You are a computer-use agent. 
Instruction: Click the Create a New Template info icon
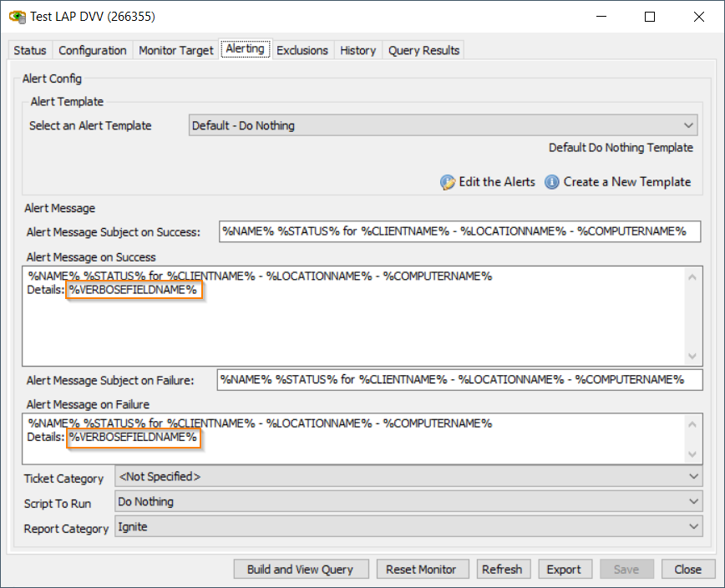pyautogui.click(x=551, y=182)
